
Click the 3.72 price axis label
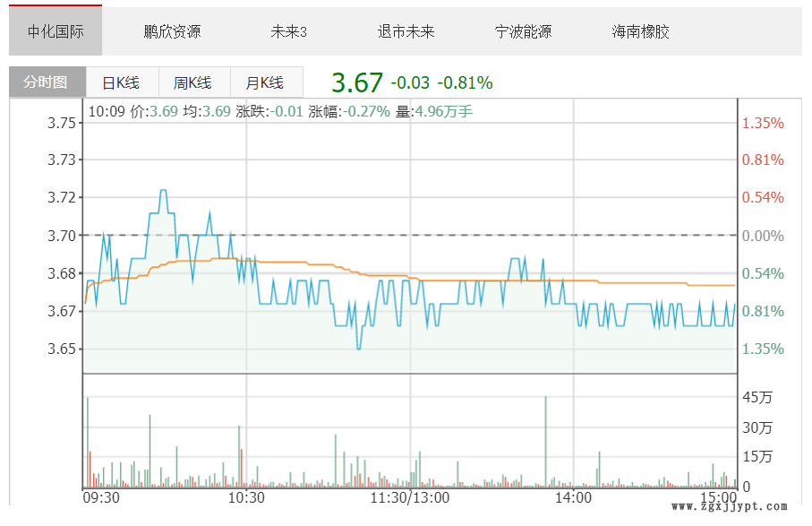pos(62,197)
